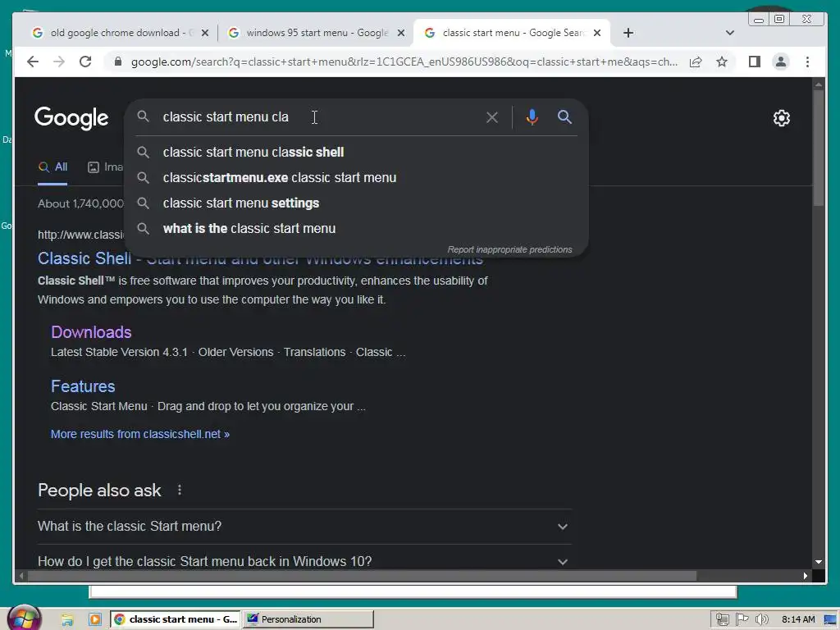Viewport: 840px width, 630px height.
Task: Go back using the browser back arrow
Action: pos(33,62)
